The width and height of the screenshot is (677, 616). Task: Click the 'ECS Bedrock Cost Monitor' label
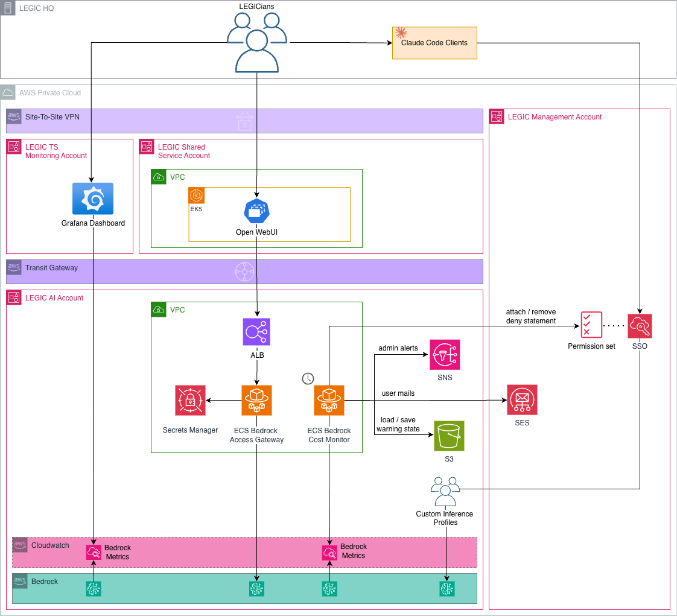pos(329,435)
